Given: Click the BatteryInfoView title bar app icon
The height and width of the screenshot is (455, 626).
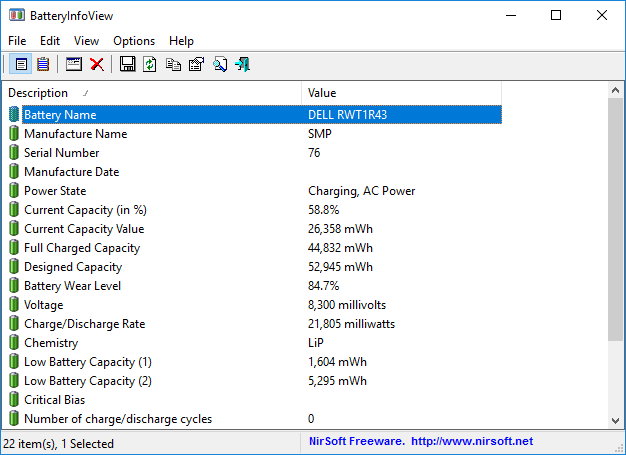Looking at the screenshot, I should (17, 16).
